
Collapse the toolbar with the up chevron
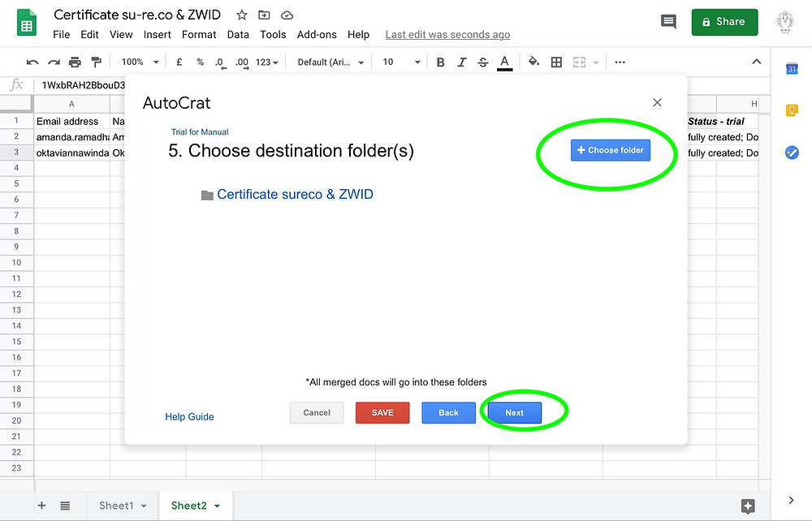(757, 62)
